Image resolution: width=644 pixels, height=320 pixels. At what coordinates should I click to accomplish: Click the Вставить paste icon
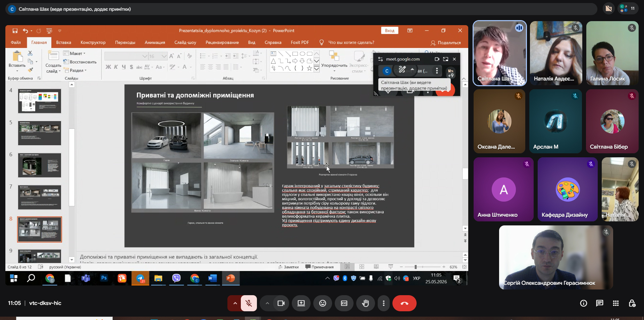click(17, 57)
